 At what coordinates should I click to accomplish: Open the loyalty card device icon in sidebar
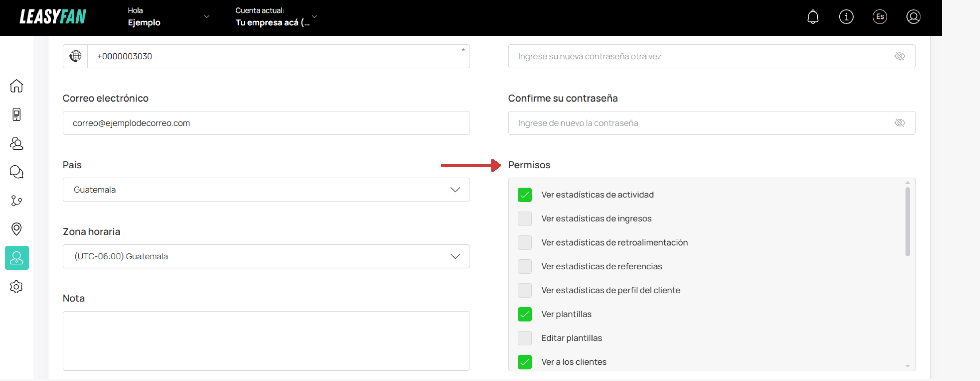pyautogui.click(x=16, y=114)
